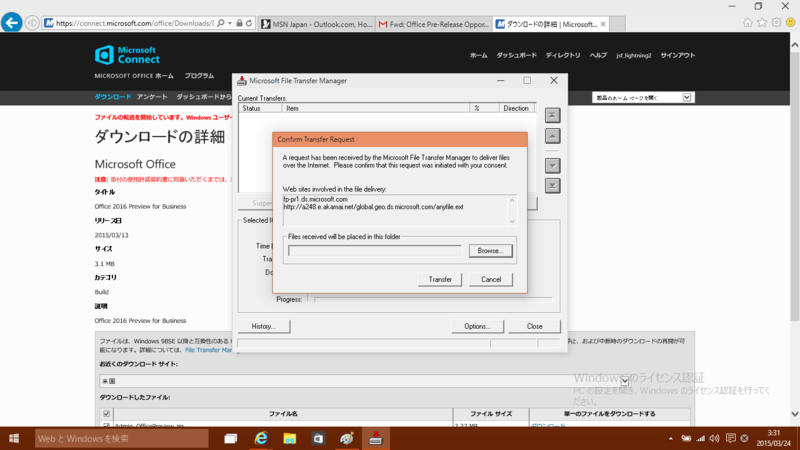This screenshot has height=450, width=800.
Task: Open the browser tools gear icon
Action: 776,22
